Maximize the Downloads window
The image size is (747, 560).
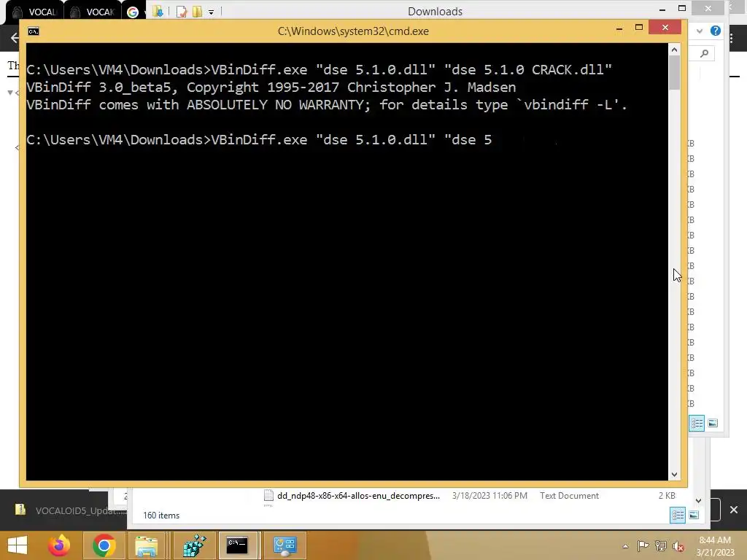682,8
